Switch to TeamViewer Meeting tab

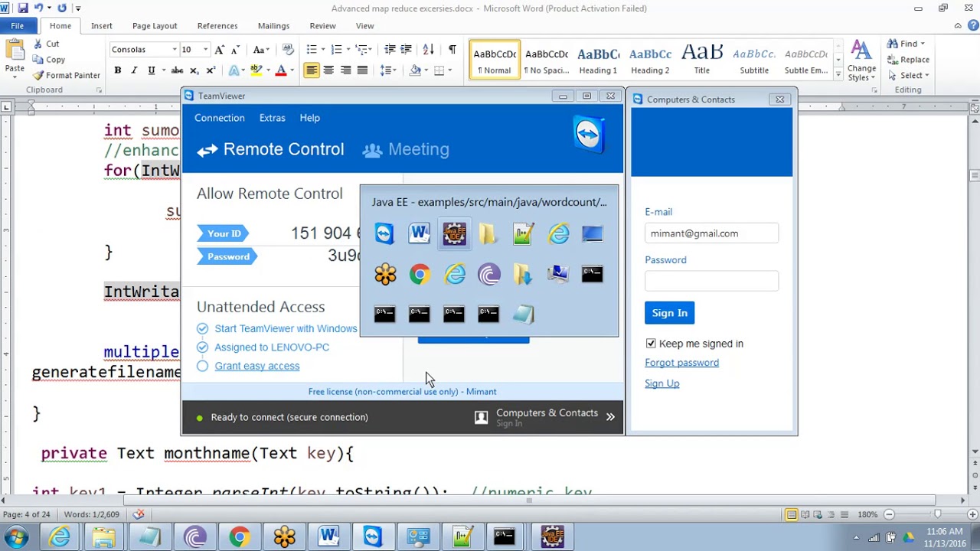pos(406,149)
